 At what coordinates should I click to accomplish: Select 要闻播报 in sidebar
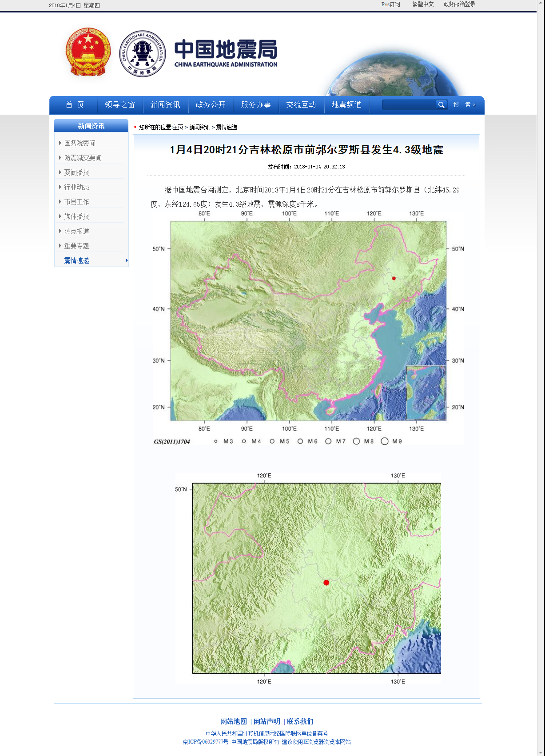coord(76,172)
